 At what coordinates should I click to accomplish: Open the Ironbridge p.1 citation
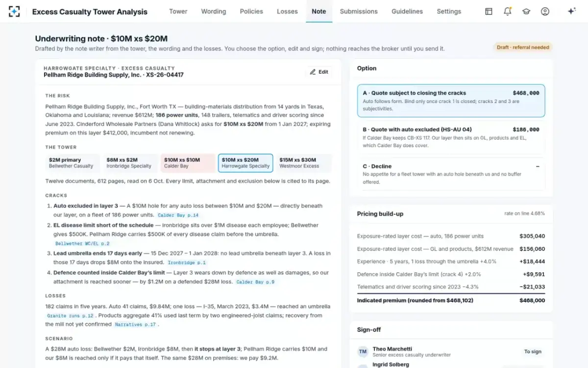[187, 263]
